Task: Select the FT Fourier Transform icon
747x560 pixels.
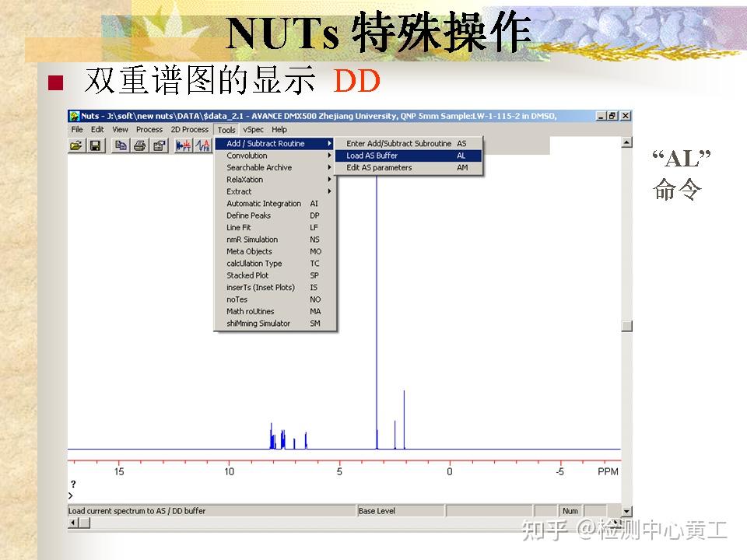Action: 183,145
